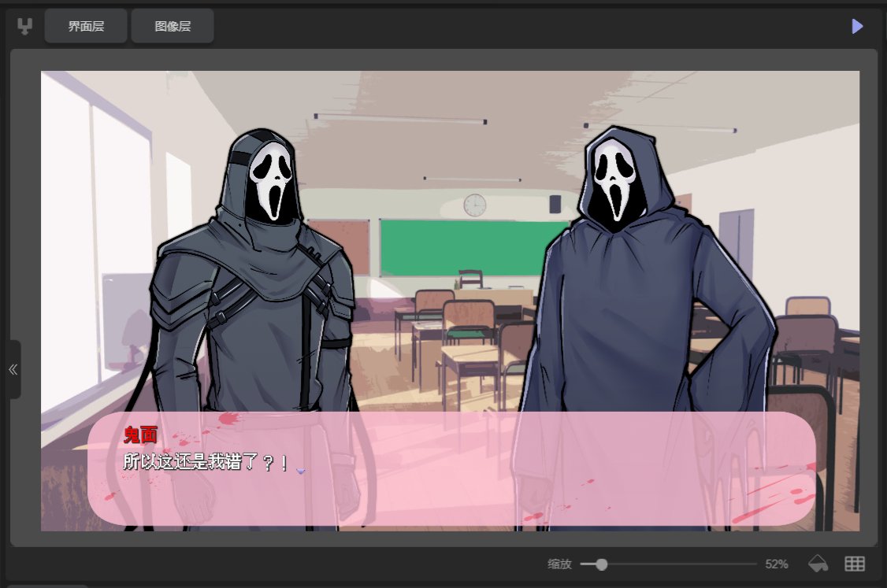The image size is (887, 588).
Task: Open the 界面层 tab
Action: [x=86, y=26]
